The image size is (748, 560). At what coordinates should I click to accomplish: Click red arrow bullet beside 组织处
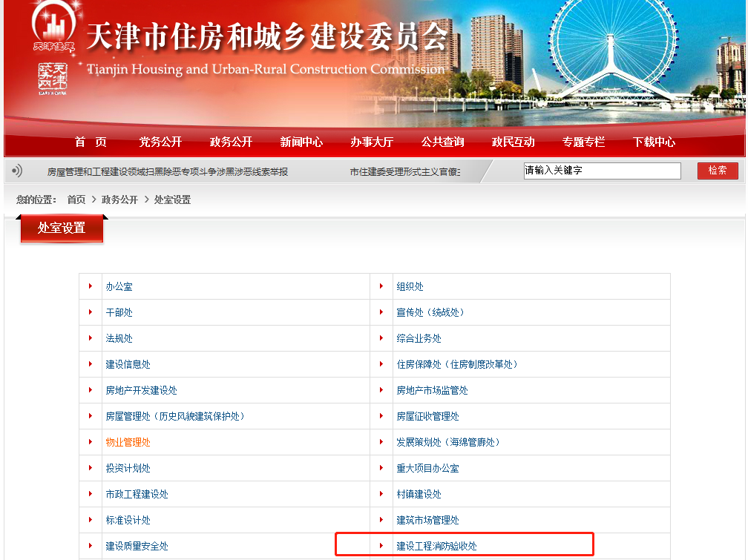point(381,286)
